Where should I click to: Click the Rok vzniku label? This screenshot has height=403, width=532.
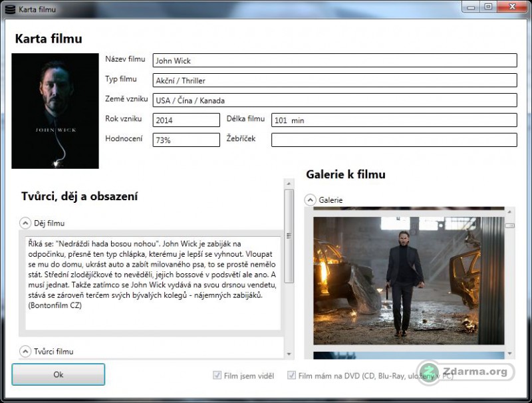click(124, 119)
